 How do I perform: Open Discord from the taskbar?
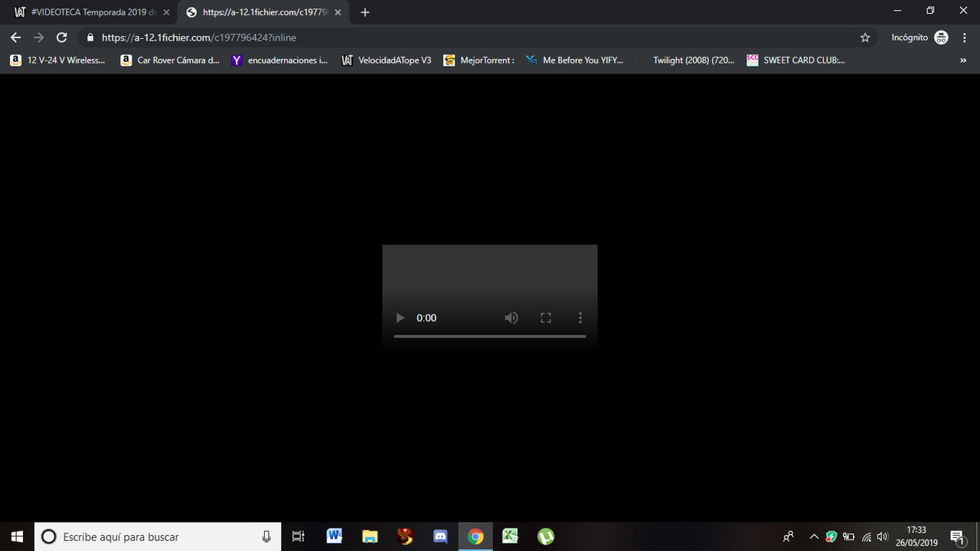pyautogui.click(x=440, y=536)
